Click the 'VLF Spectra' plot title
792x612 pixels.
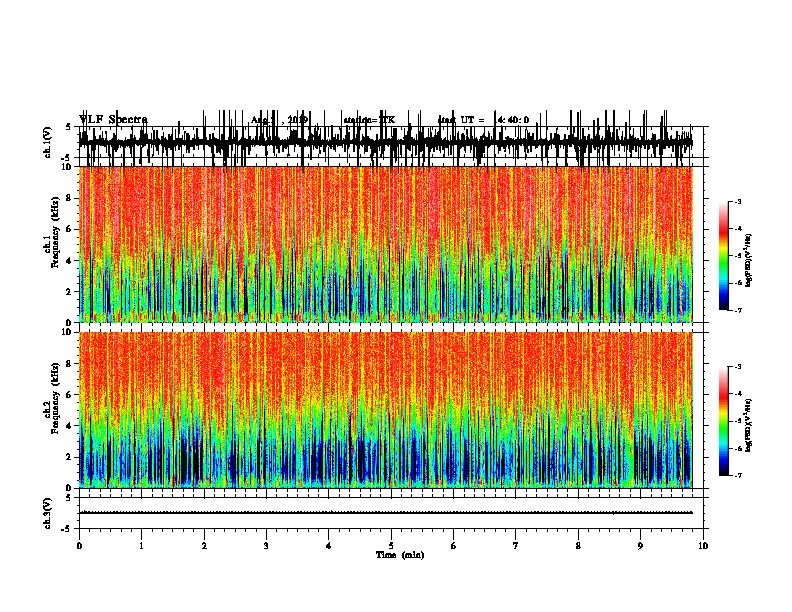(113, 120)
